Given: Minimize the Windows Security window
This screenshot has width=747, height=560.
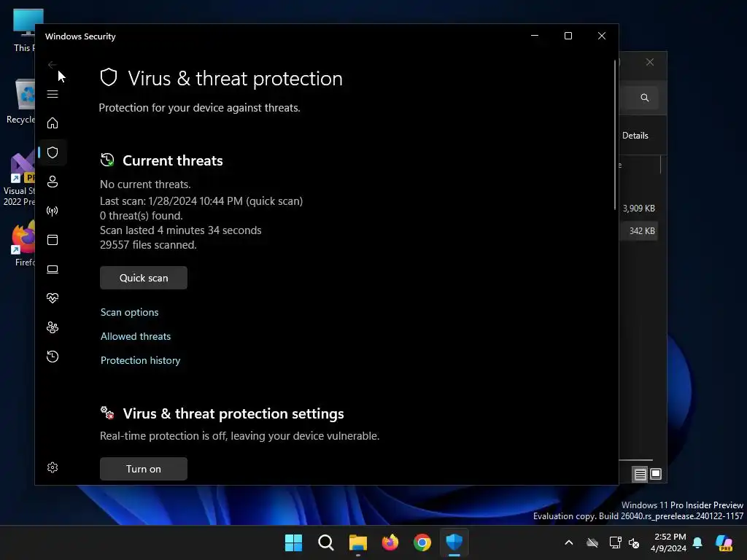Looking at the screenshot, I should 535,36.
